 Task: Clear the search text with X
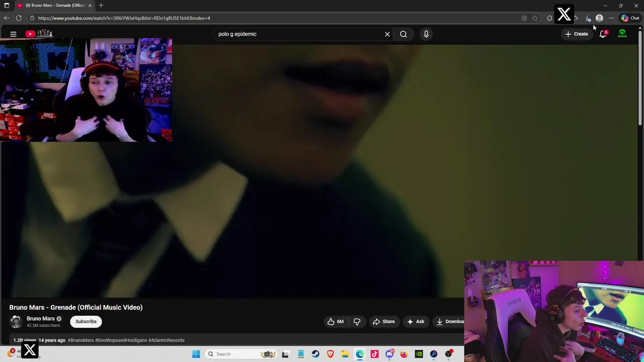[387, 34]
